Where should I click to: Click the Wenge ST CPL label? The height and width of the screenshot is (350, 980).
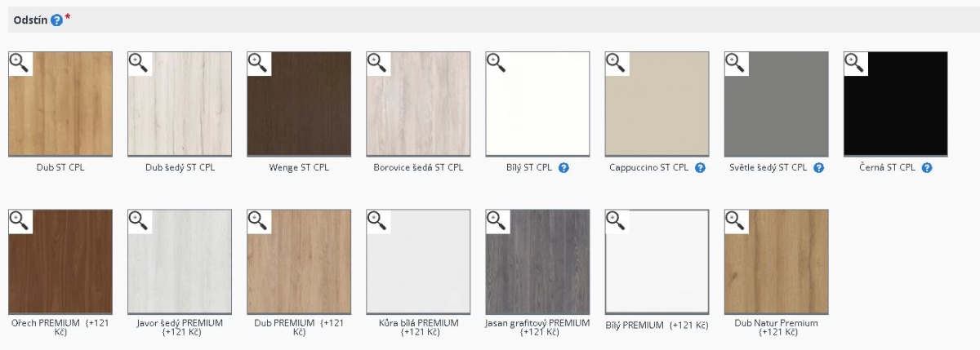coord(299,167)
